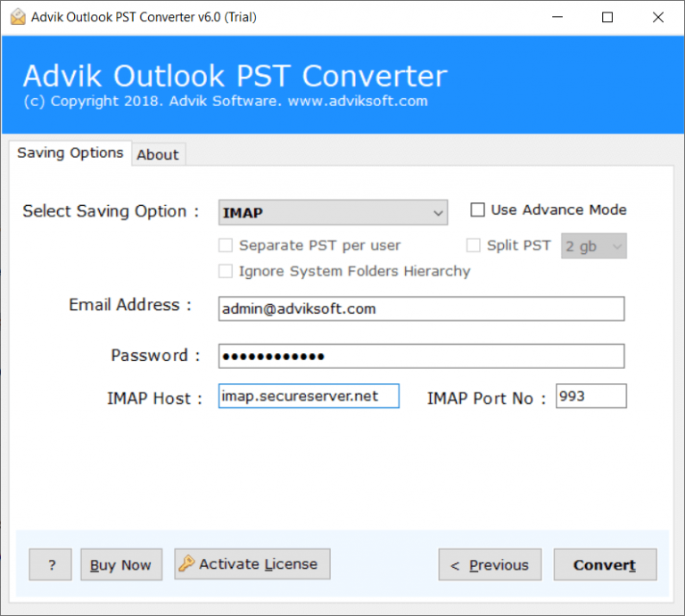Viewport: 685px width, 616px height.
Task: Click the Activate License button
Action: 252,564
